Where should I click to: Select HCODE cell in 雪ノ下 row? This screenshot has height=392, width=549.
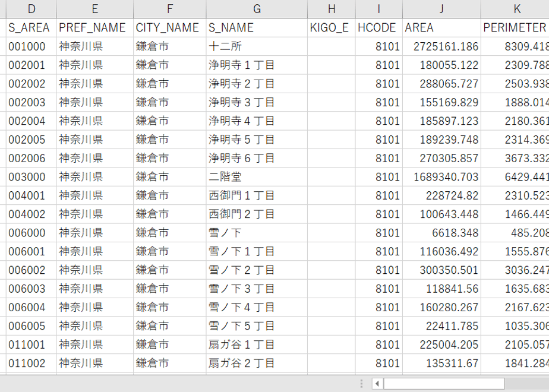[x=379, y=233]
